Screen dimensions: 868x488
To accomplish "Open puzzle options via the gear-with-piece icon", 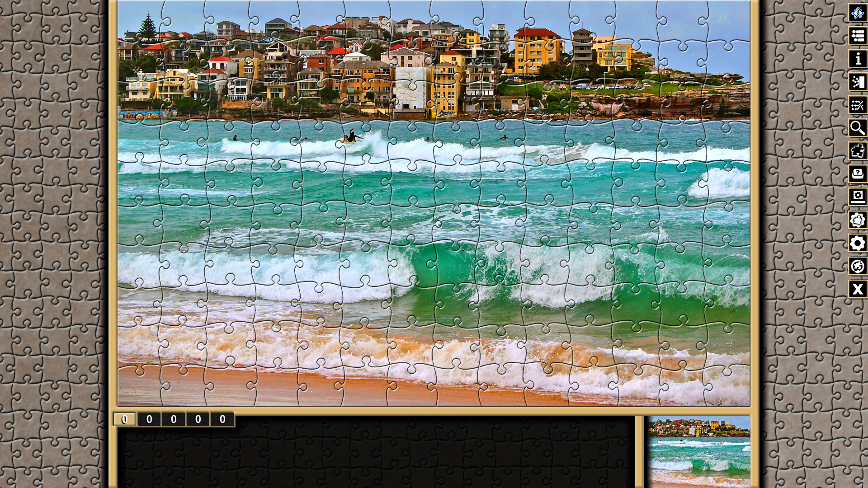I will pos(858,219).
